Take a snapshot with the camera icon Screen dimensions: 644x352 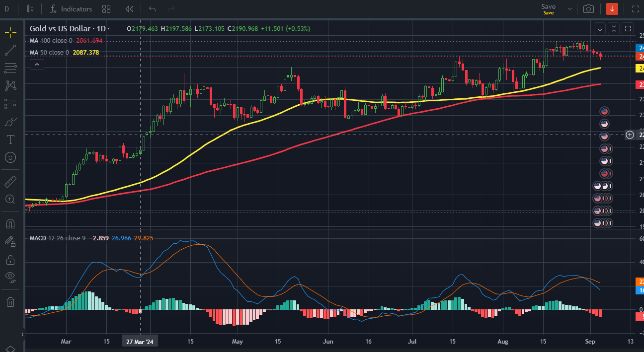[589, 8]
